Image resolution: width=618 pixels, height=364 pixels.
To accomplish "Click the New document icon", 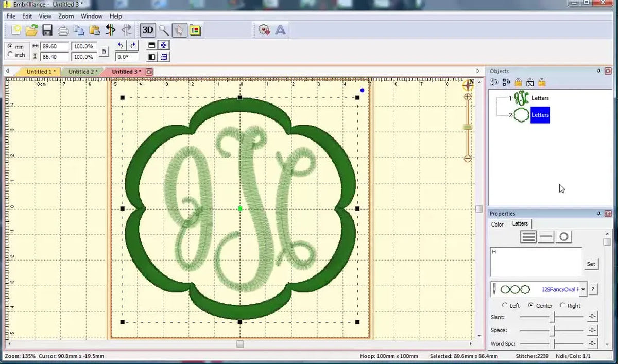I will pos(16,30).
